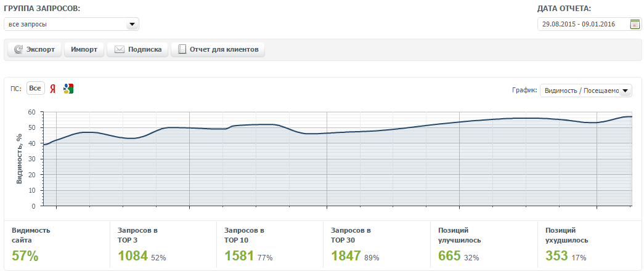Filter by Google search engine icon
Image resolution: width=644 pixels, height=277 pixels.
(x=68, y=88)
